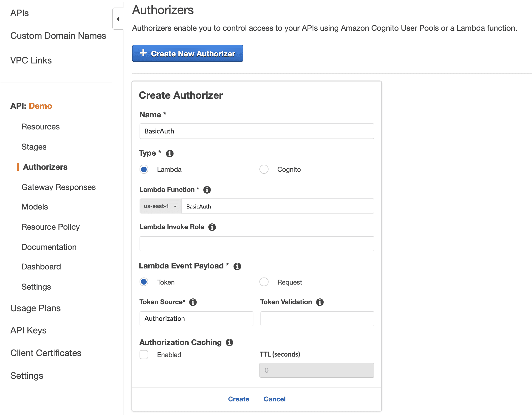Viewport: 532px width, 415px height.
Task: Collapse the sidebar with arrow icon
Action: tap(118, 19)
